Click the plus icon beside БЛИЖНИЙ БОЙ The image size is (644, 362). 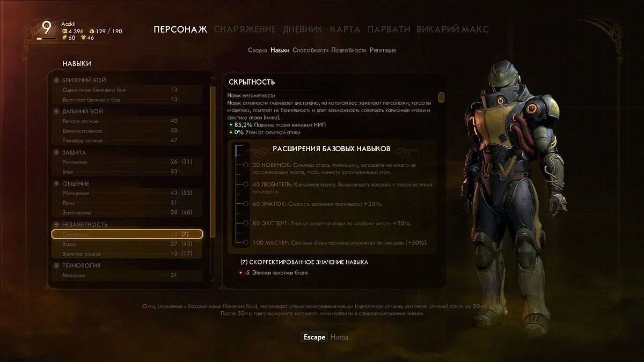pyautogui.click(x=56, y=80)
